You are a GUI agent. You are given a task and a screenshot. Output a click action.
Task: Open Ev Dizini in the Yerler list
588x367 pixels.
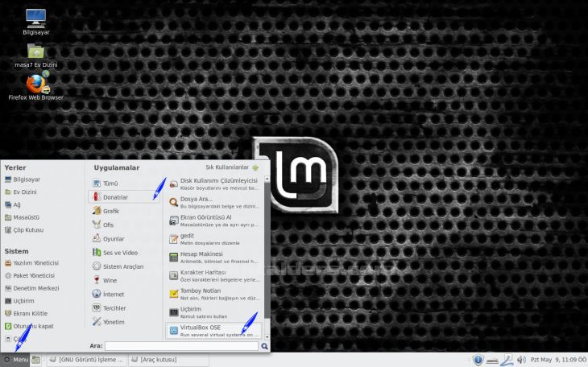(x=21, y=192)
